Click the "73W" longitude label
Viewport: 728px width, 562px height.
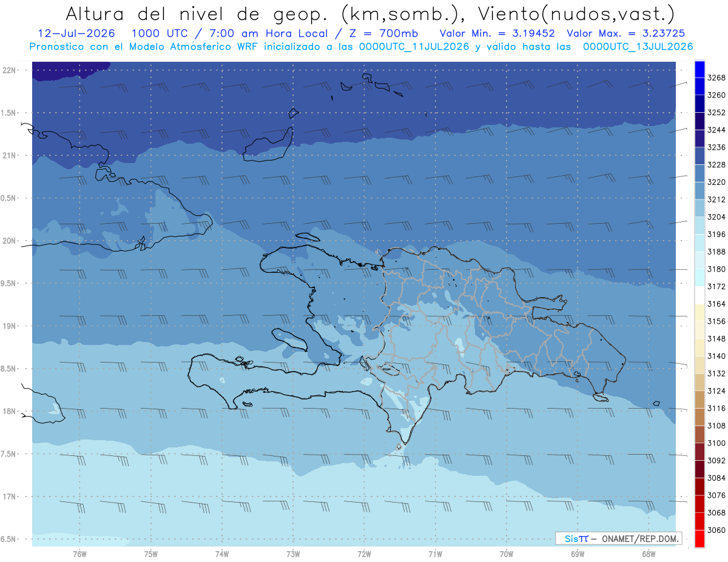pos(293,554)
